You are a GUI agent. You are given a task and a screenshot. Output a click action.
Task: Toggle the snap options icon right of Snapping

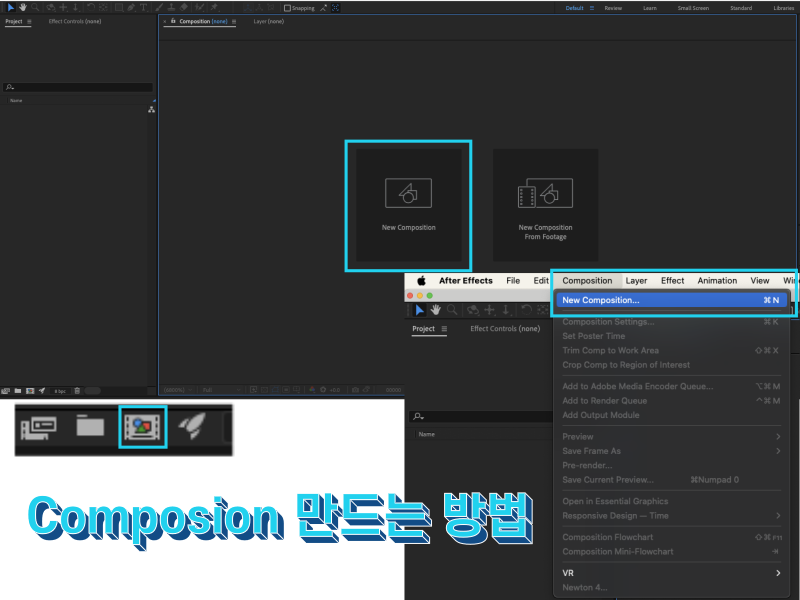[323, 8]
